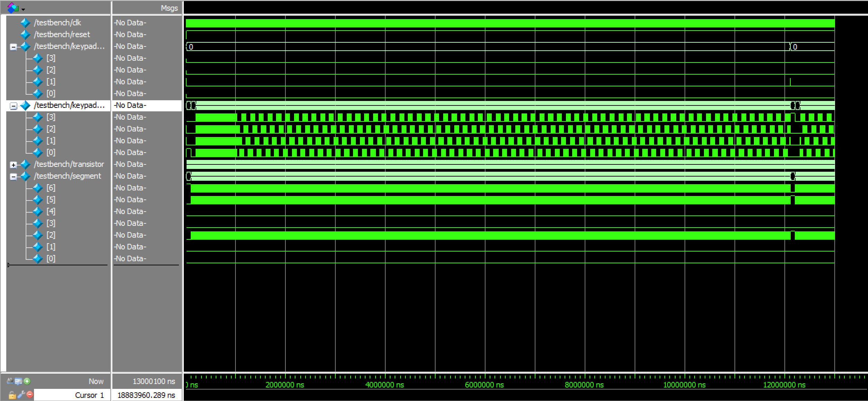The height and width of the screenshot is (401, 868).
Task: Collapse the highlighted /testbench/keypad bus
Action: (x=13, y=106)
